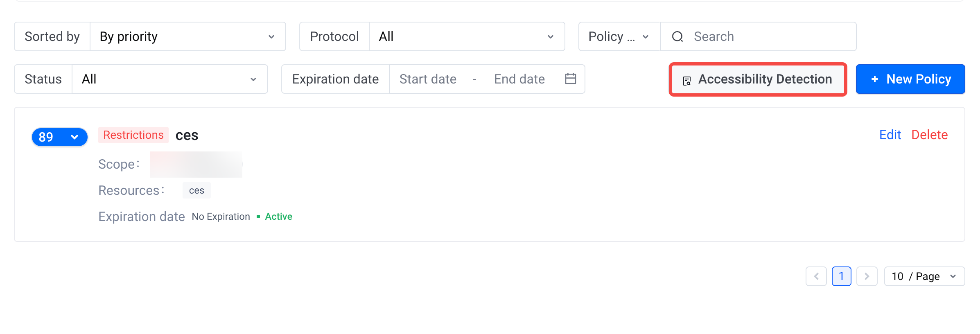Go to the previous page arrow
This screenshot has width=980, height=334.
click(816, 276)
